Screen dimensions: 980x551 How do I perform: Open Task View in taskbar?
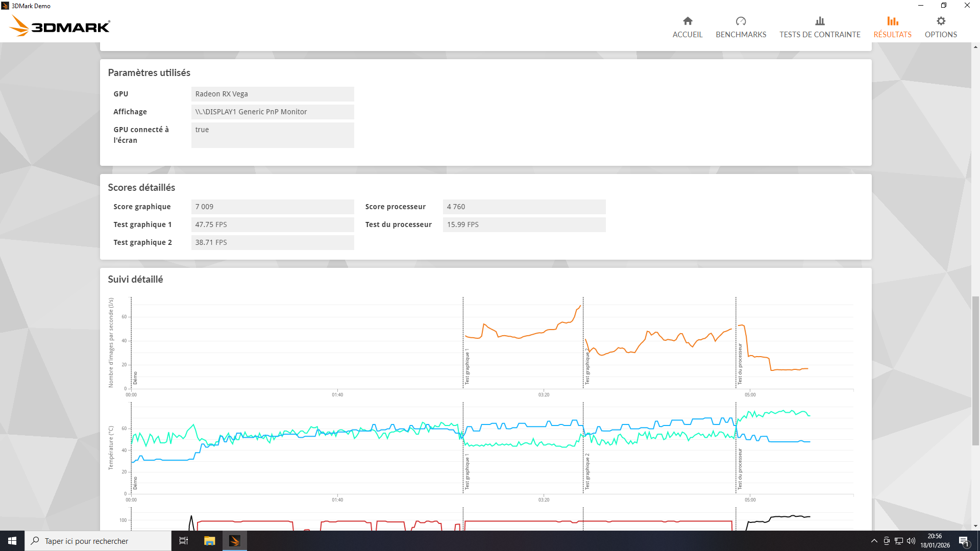coord(184,541)
